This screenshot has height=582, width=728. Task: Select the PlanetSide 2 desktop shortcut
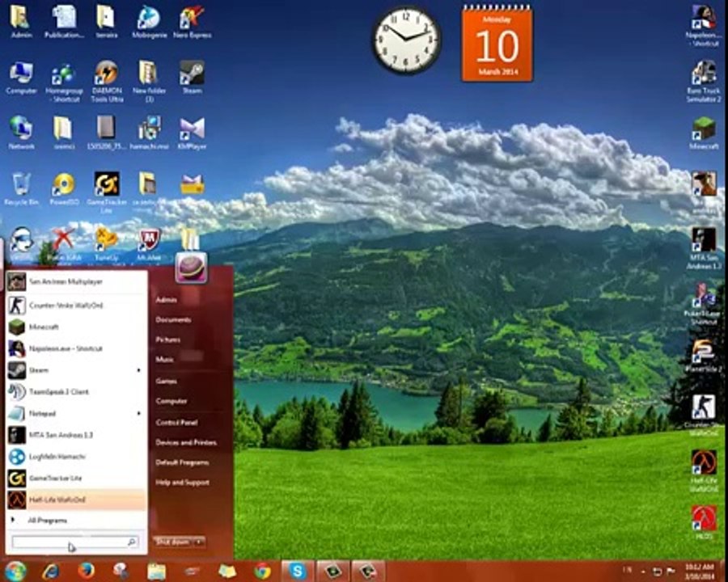pyautogui.click(x=704, y=356)
